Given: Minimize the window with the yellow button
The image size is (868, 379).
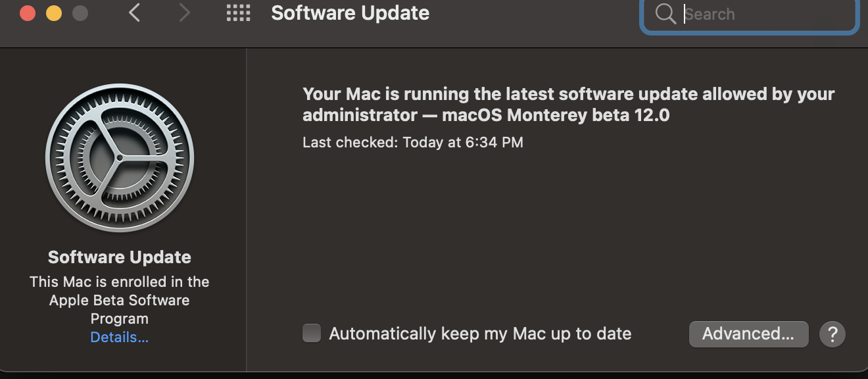Looking at the screenshot, I should click(x=54, y=13).
